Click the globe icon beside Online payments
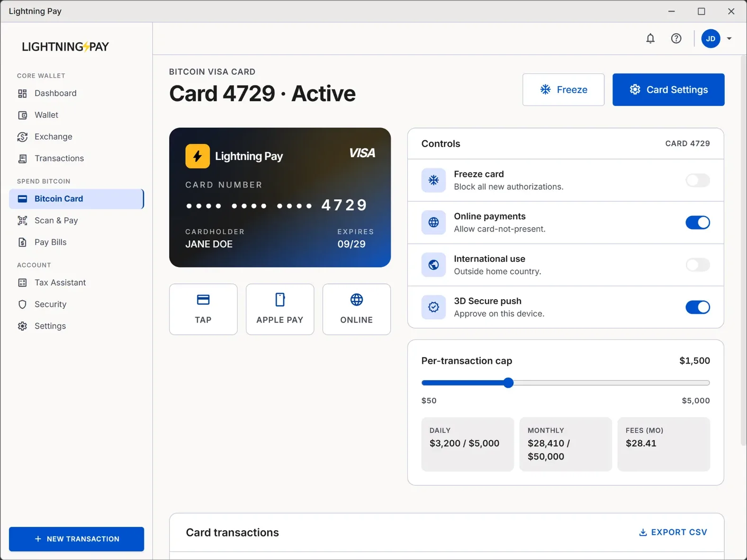Image resolution: width=747 pixels, height=560 pixels. coord(433,222)
